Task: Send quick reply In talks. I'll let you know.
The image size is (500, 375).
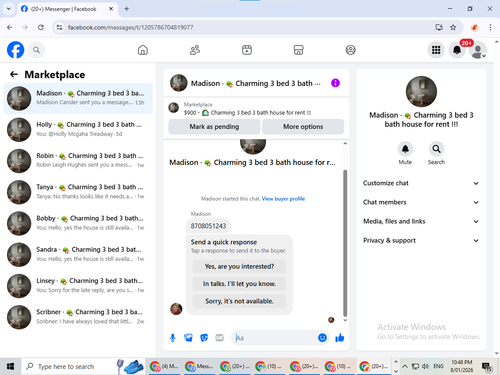Action: (x=239, y=284)
